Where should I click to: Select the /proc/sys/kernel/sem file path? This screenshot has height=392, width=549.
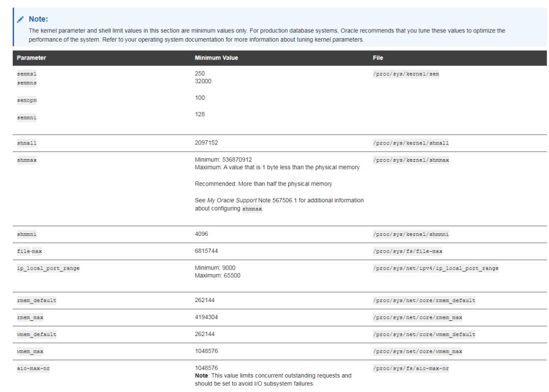pyautogui.click(x=406, y=74)
